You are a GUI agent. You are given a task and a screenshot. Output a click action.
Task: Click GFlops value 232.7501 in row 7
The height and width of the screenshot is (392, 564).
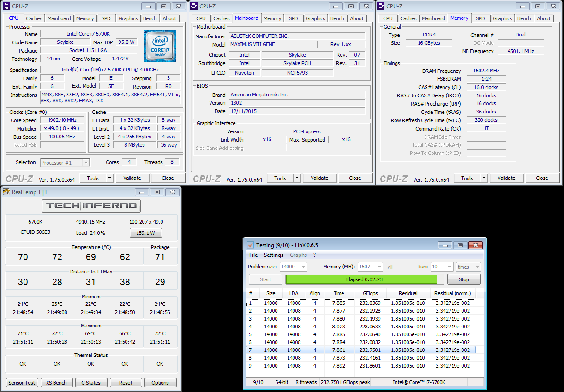(x=370, y=350)
